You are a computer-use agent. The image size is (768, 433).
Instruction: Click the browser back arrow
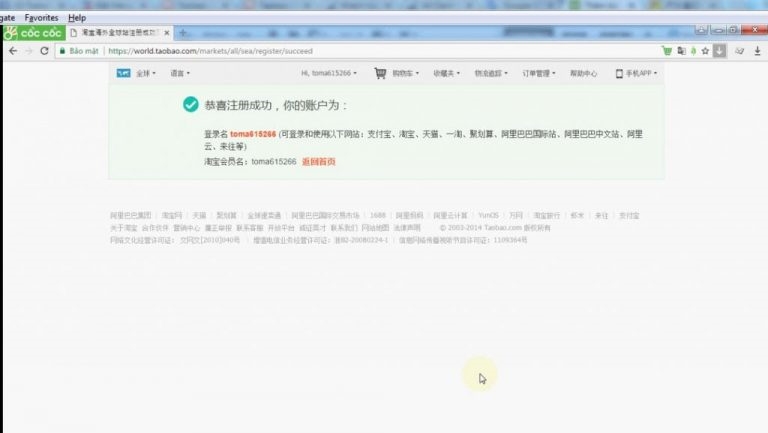click(13, 51)
